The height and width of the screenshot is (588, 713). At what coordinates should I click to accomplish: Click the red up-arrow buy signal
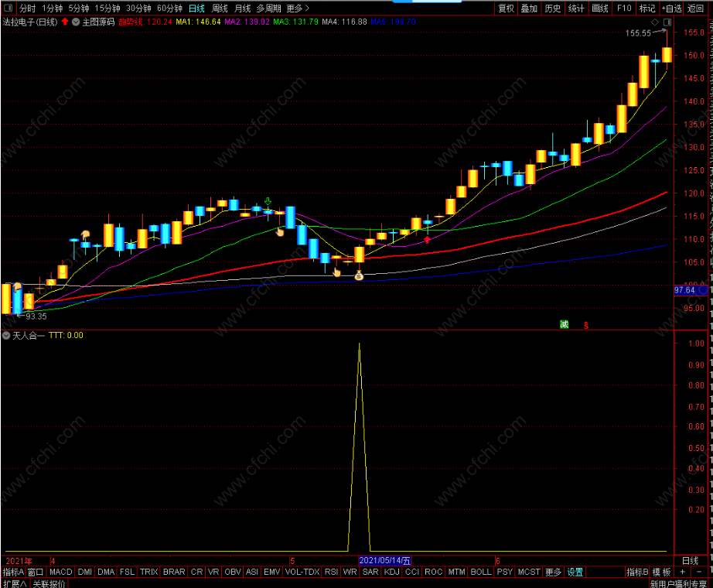click(x=427, y=239)
